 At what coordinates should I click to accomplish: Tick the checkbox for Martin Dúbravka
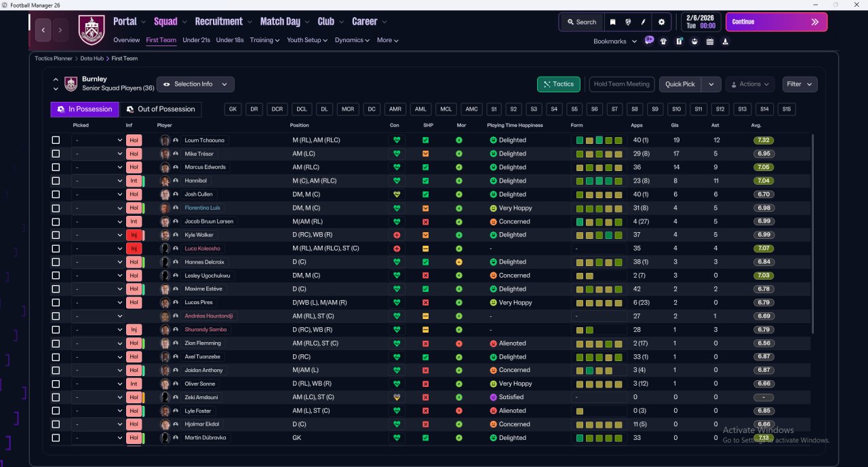click(x=56, y=438)
